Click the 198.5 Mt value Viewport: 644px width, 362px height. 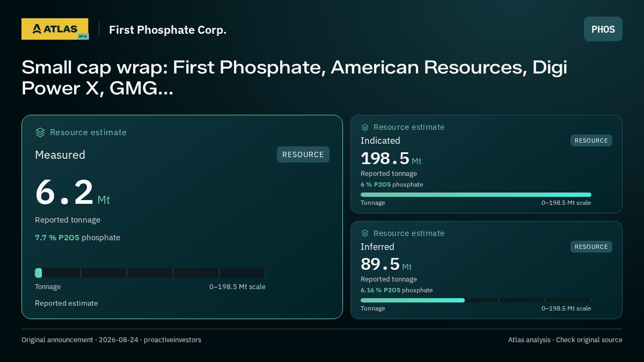click(391, 159)
